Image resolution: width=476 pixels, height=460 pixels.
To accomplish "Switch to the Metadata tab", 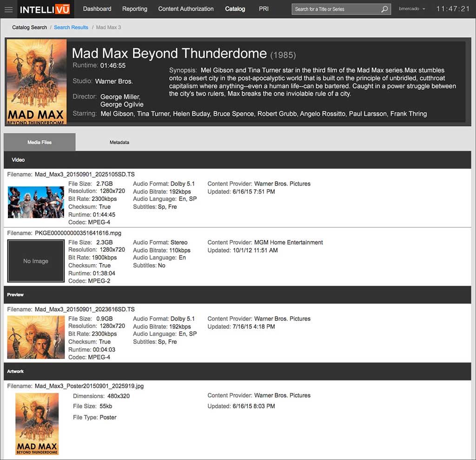I will click(119, 142).
